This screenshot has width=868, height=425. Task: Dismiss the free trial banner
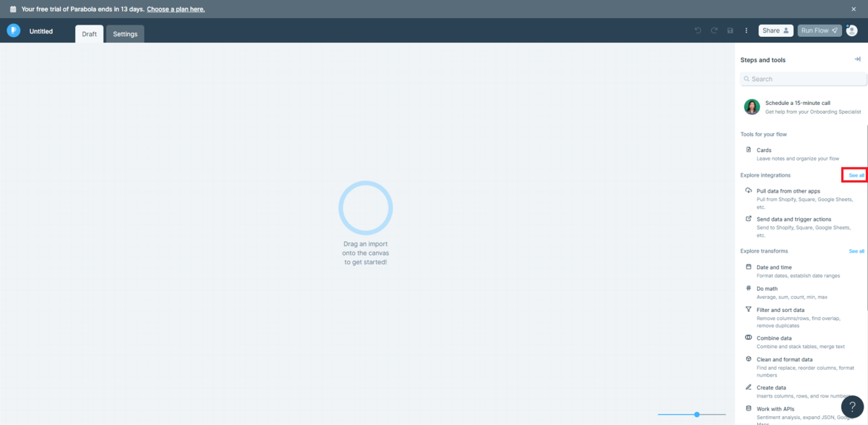[854, 9]
